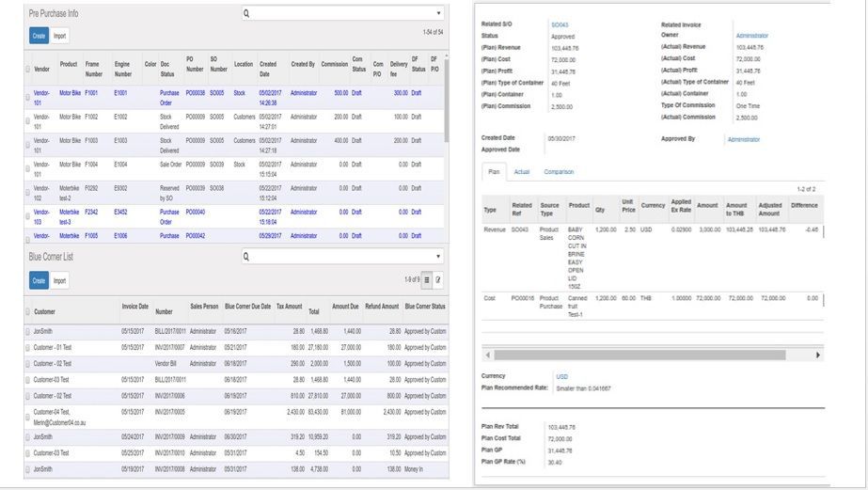Click Create in Pre Purchase Info

click(39, 35)
